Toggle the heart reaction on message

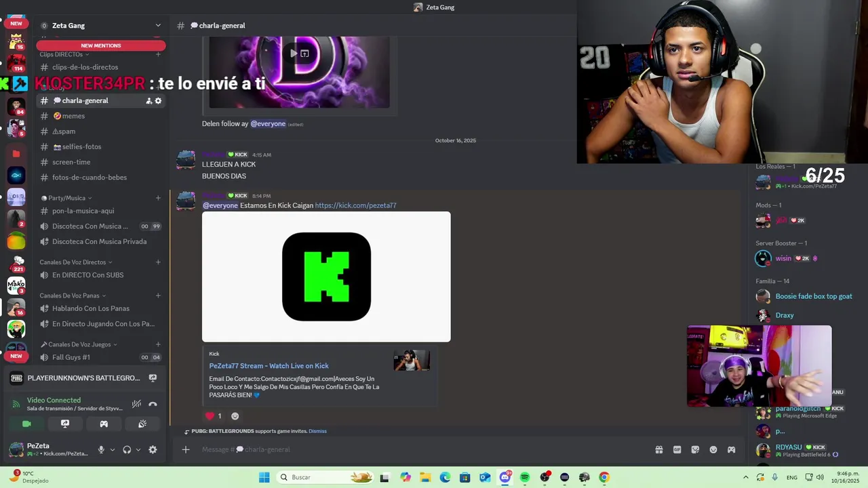pyautogui.click(x=214, y=416)
